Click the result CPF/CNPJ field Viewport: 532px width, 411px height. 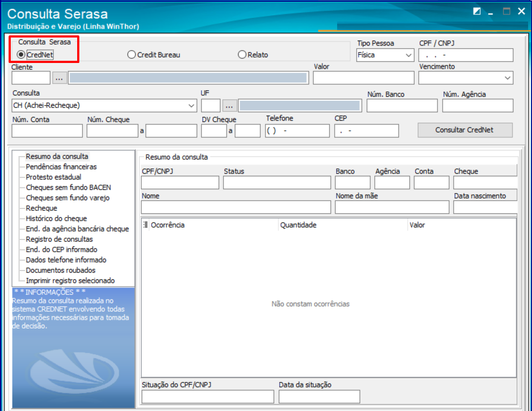[180, 183]
